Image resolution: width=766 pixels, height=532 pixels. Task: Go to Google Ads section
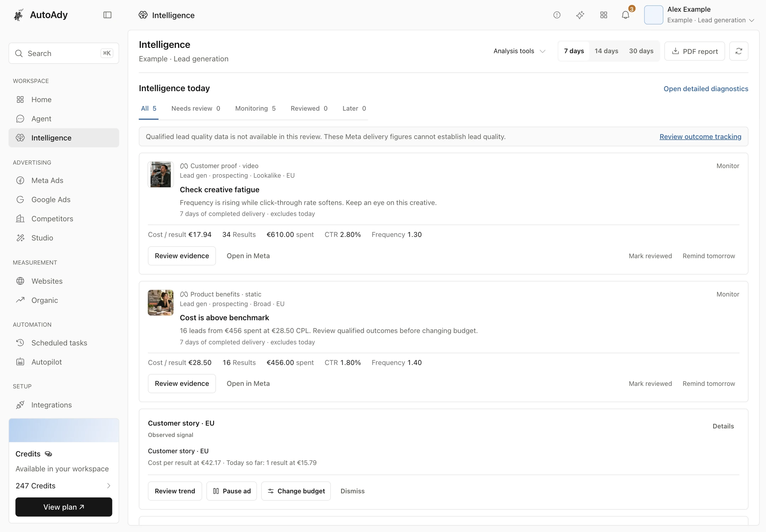(x=64, y=199)
